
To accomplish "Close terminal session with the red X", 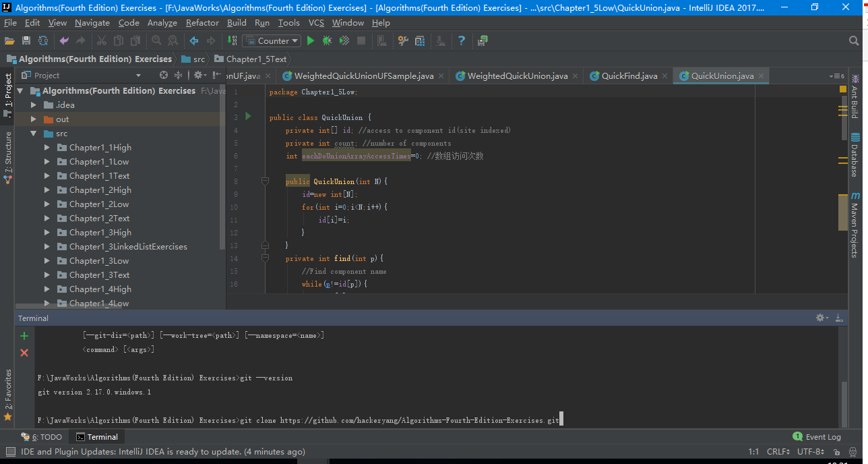I will 24,353.
